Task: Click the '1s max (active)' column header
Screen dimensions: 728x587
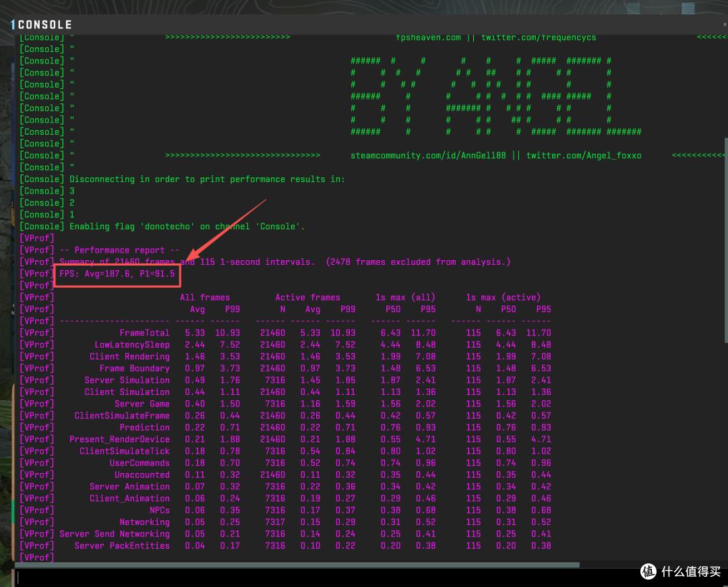Action: coord(504,297)
